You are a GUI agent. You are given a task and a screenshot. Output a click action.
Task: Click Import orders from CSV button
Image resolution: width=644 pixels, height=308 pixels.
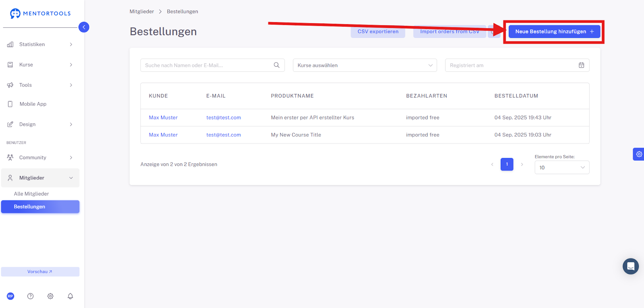click(450, 31)
